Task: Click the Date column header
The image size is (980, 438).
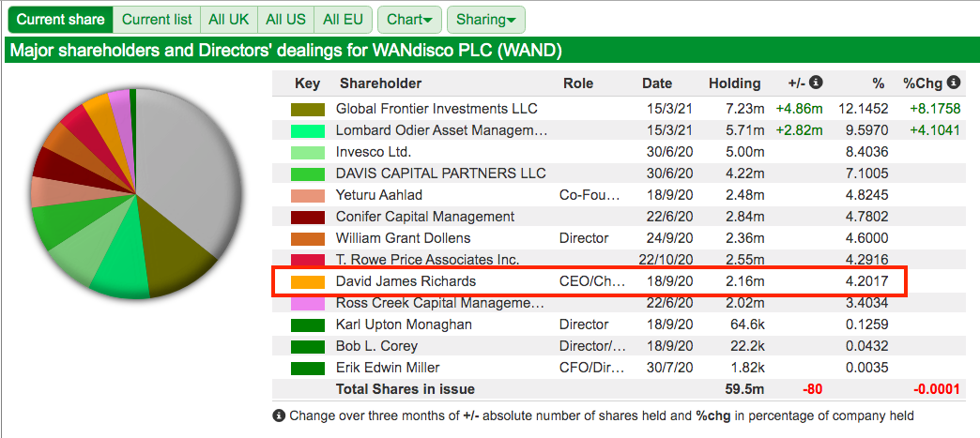Action: point(657,83)
